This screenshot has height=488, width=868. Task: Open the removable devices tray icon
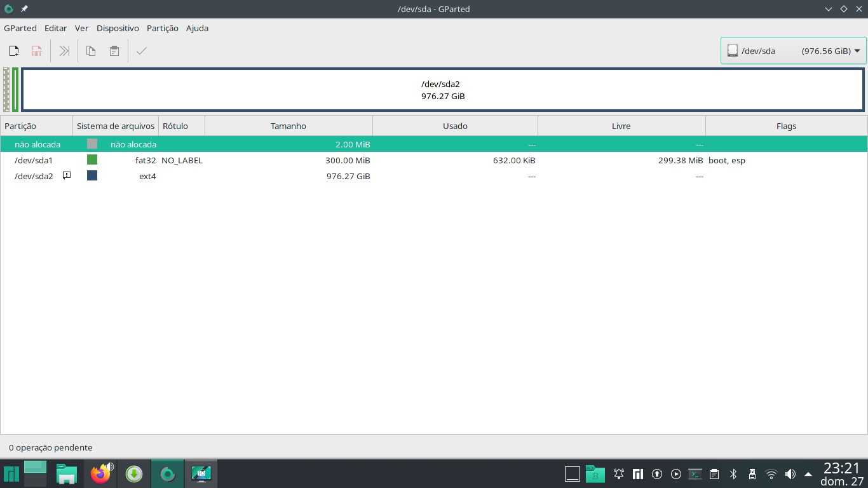tap(752, 474)
